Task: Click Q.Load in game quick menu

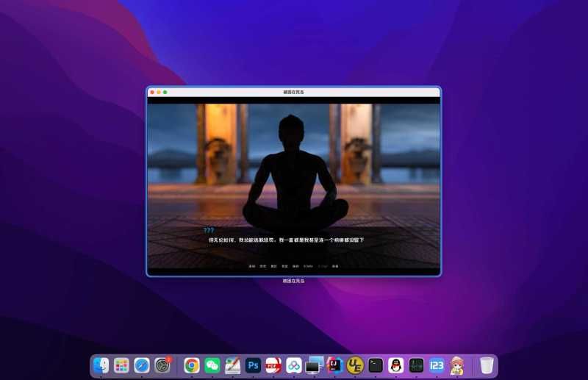Action: [323, 266]
